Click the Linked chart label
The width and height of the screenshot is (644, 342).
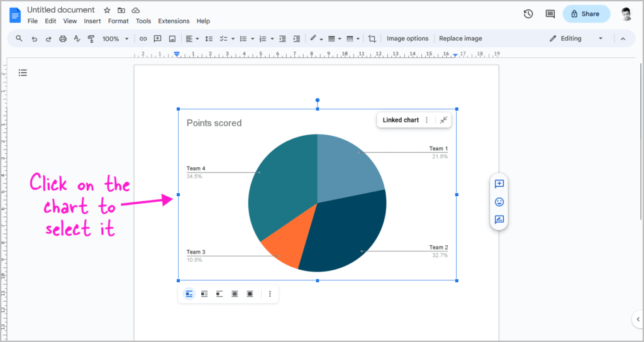coord(401,120)
